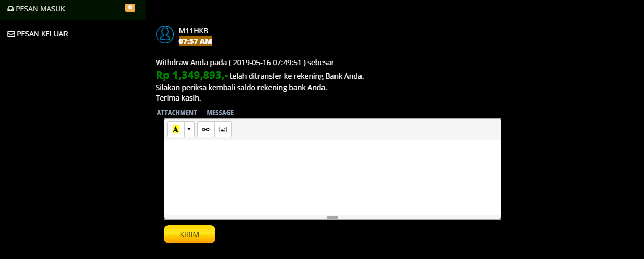Viewport: 644px width, 259px height.
Task: Apply the yellow highlighted A text color
Action: pos(176,129)
